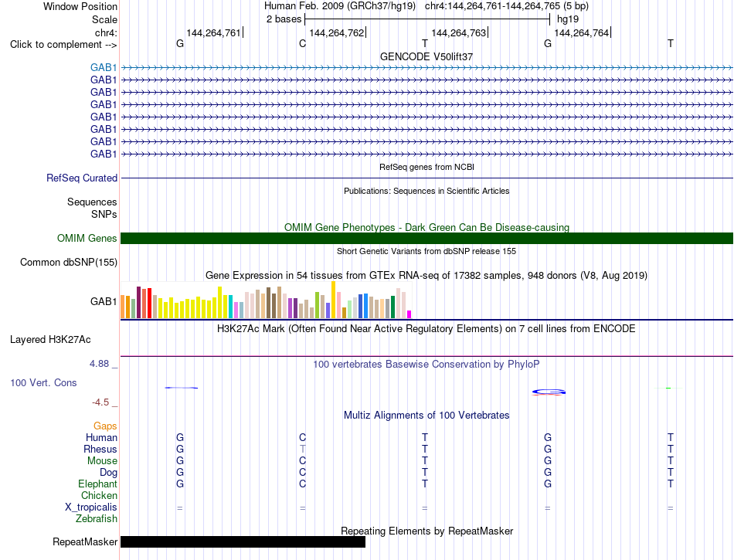Open '100 vertebrates Basewise Conservation by PhyloP' title
Image resolution: width=734 pixels, height=560 pixels.
tap(426, 364)
